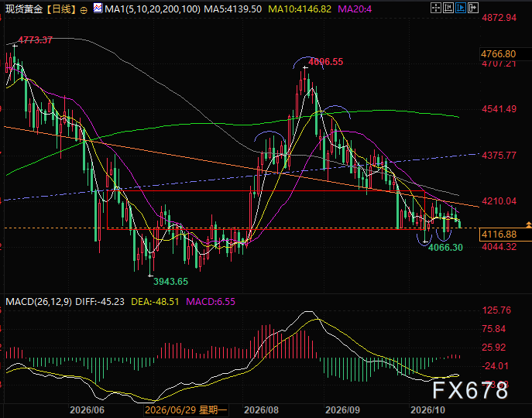The height and width of the screenshot is (418, 532).
Task: Open MACD(26,12,9) indicator parameters
Action: pyautogui.click(x=39, y=302)
